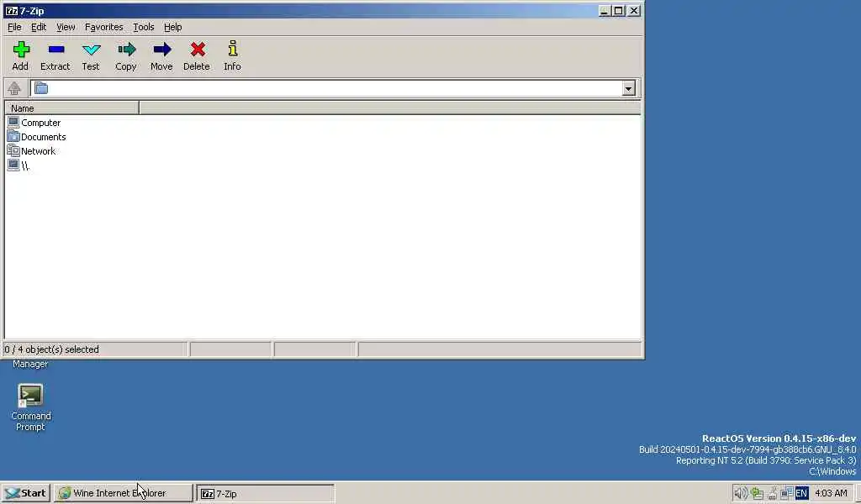Click the 4:03 AM clock
This screenshot has height=504, width=861.
(831, 493)
